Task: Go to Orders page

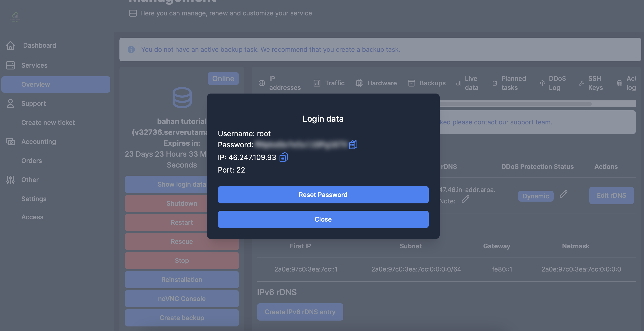Action: click(32, 161)
